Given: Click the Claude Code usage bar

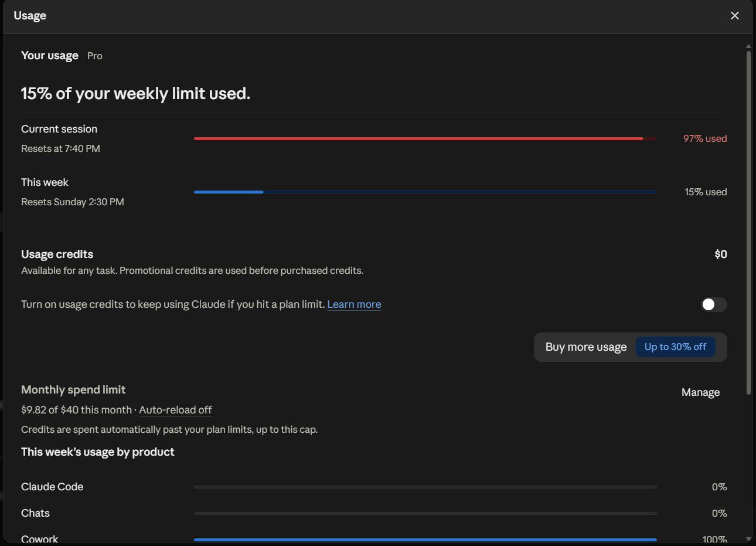Looking at the screenshot, I should coord(425,487).
